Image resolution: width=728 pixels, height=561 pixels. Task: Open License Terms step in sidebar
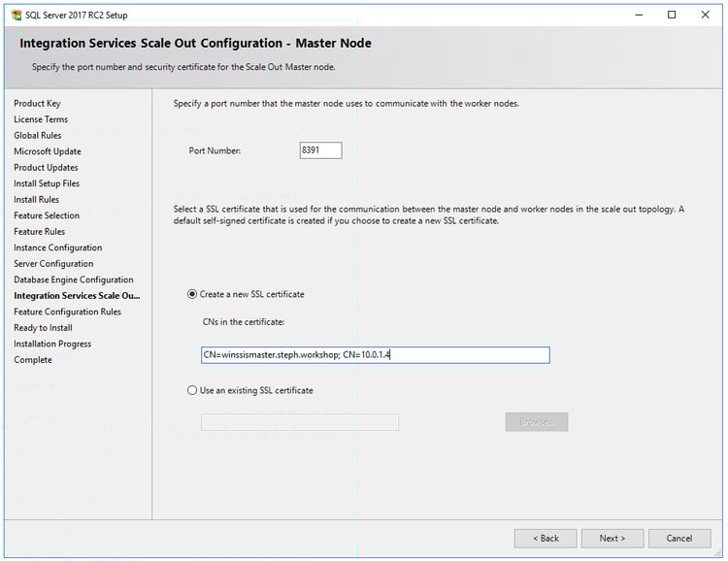41,119
